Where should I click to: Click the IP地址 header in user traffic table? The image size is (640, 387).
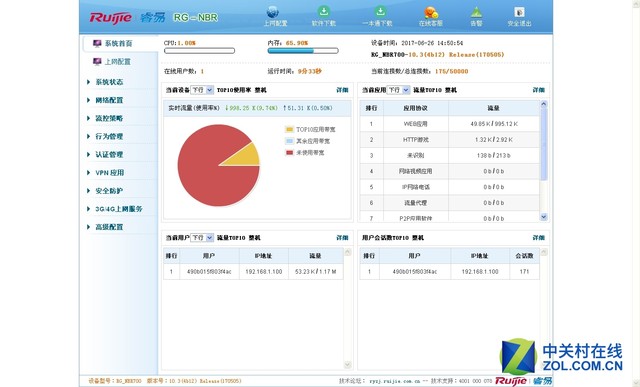pyautogui.click(x=264, y=256)
